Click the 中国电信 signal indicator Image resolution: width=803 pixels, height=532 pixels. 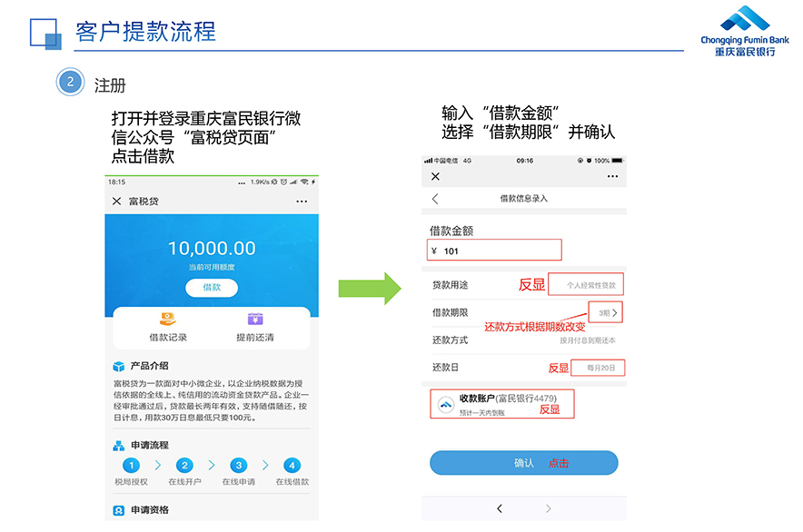click(x=441, y=161)
